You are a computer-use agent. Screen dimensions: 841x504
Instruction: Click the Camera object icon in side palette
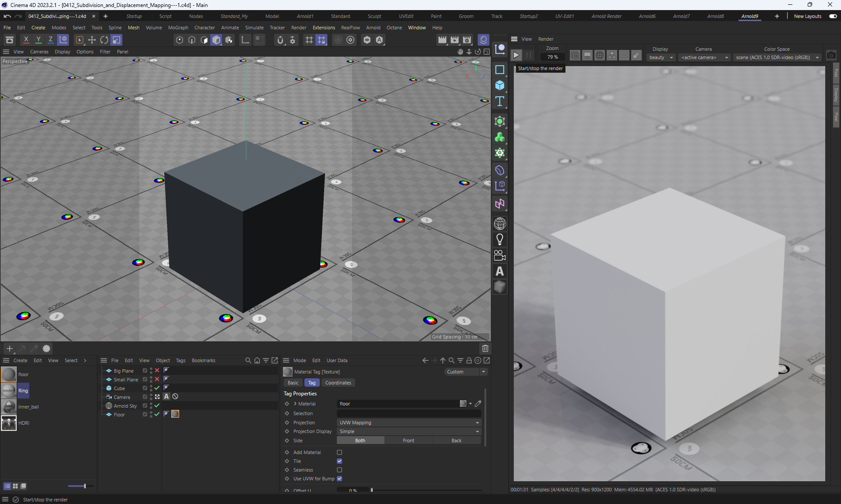(500, 255)
